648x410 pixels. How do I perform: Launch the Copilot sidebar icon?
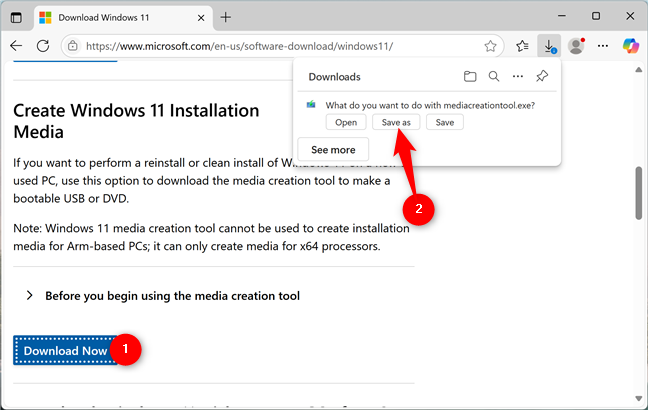631,46
